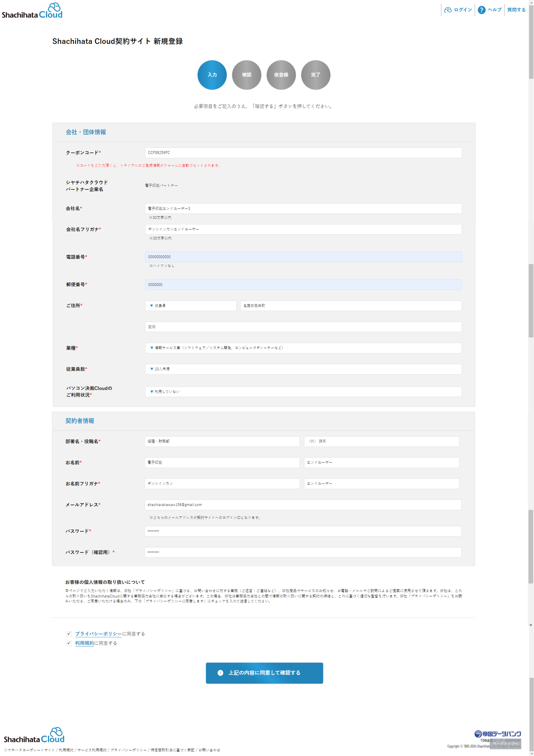This screenshot has width=534, height=756.
Task: Open the 業種 industry dropdown
Action: coord(303,348)
